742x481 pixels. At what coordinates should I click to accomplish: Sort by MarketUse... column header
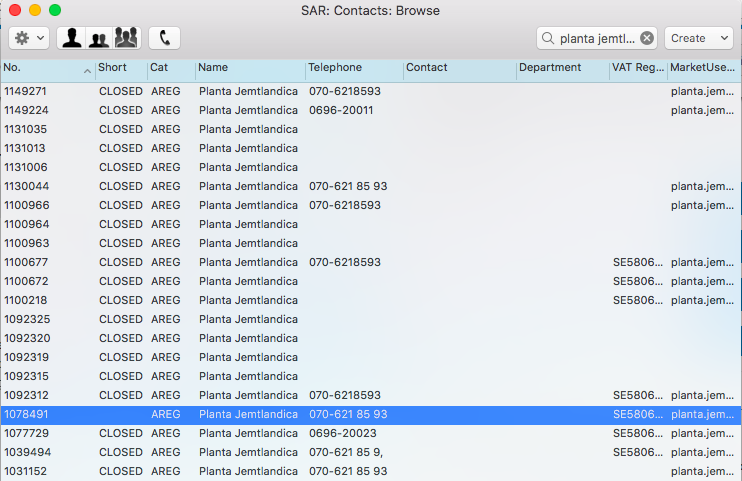[703, 67]
